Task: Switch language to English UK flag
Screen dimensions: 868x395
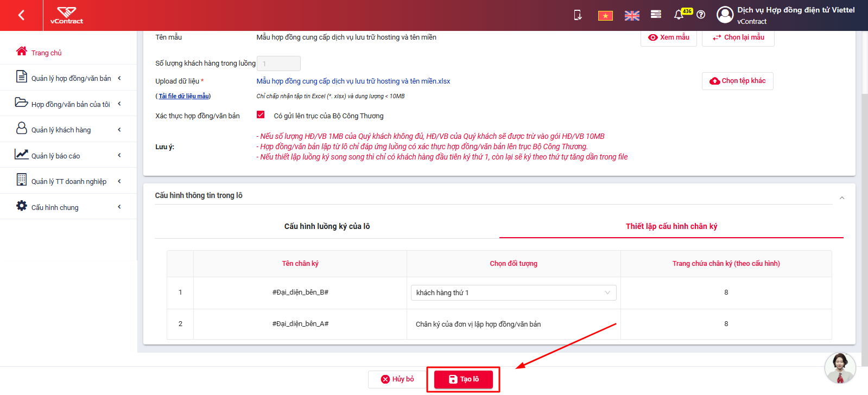Action: pos(632,16)
